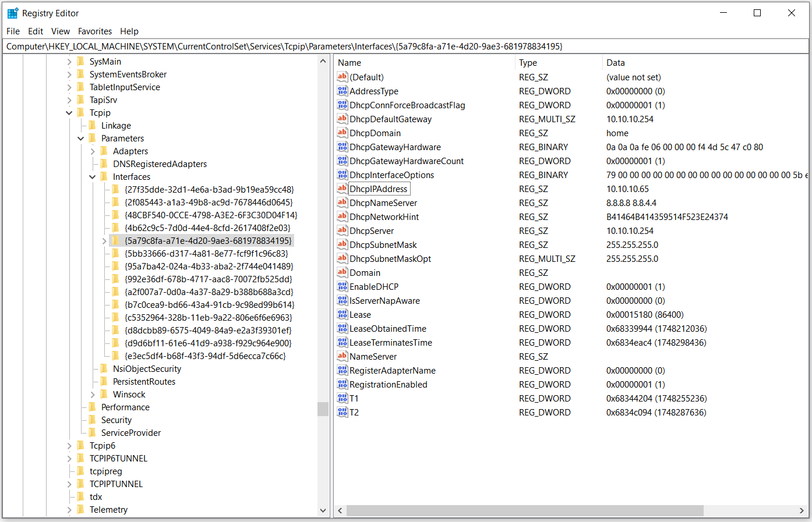Click the icon beside the Lease value
The width and height of the screenshot is (812, 522).
(343, 314)
